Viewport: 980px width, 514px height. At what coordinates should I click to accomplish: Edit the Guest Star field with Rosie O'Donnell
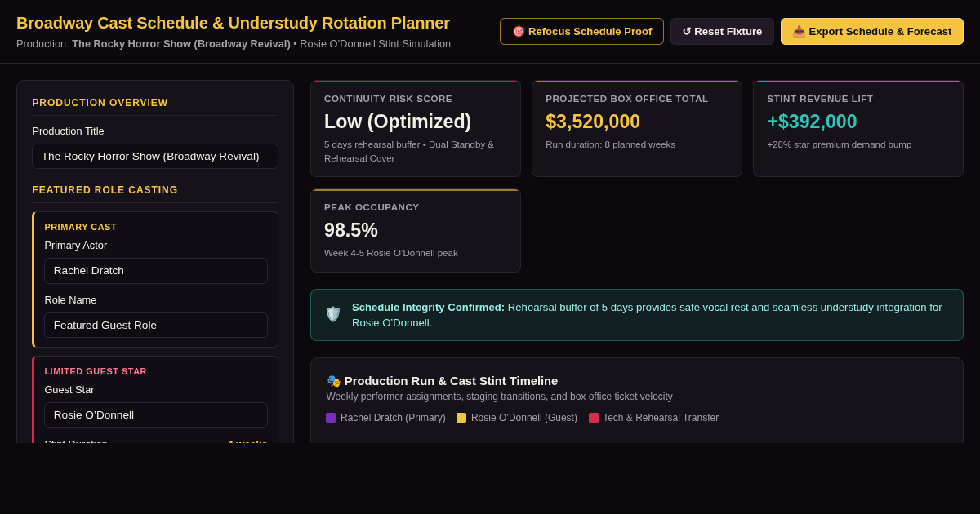(156, 415)
